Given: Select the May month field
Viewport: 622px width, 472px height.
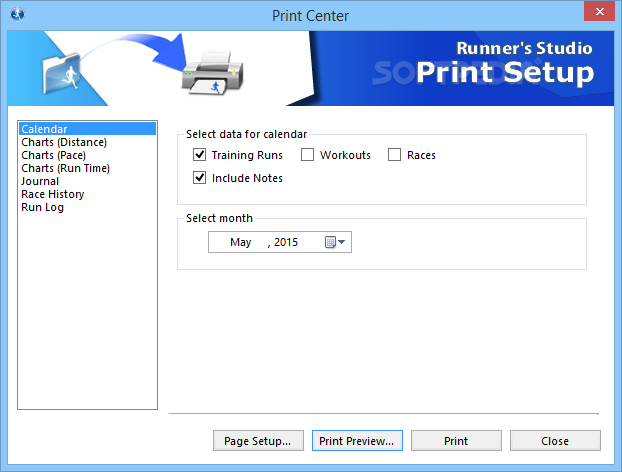Looking at the screenshot, I should click(241, 242).
